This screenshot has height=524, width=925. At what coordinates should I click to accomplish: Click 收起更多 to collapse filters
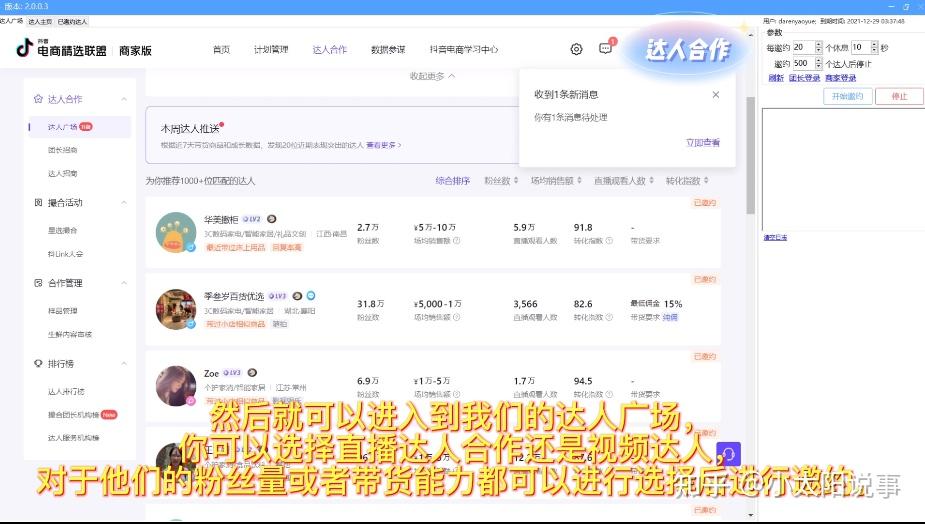432,76
